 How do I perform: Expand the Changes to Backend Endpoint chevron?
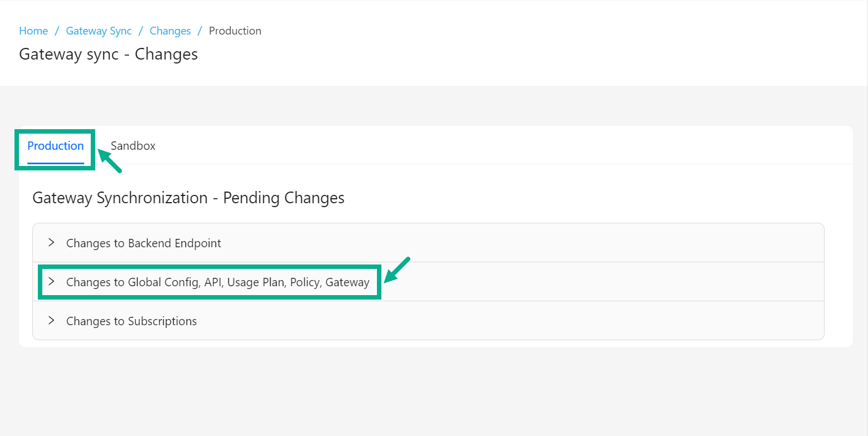tap(51, 243)
